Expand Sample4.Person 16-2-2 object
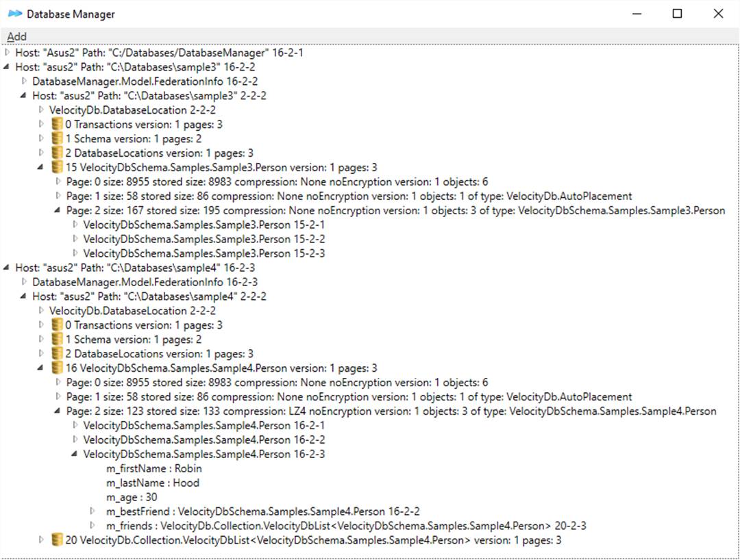 click(x=75, y=440)
